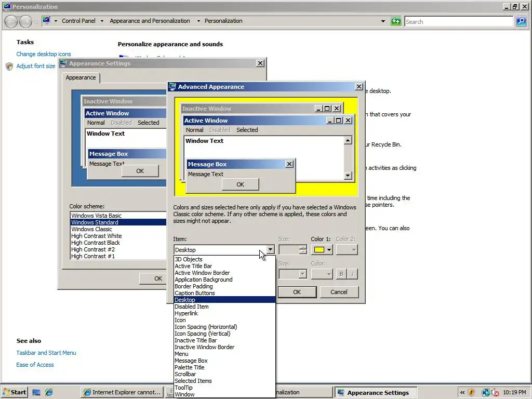The width and height of the screenshot is (532, 399).
Task: Click preview scrollbar up arrow
Action: [x=348, y=140]
